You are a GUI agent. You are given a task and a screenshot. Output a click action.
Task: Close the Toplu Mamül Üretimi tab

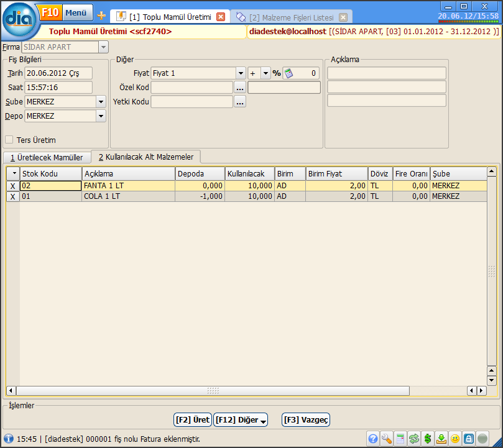point(221,17)
